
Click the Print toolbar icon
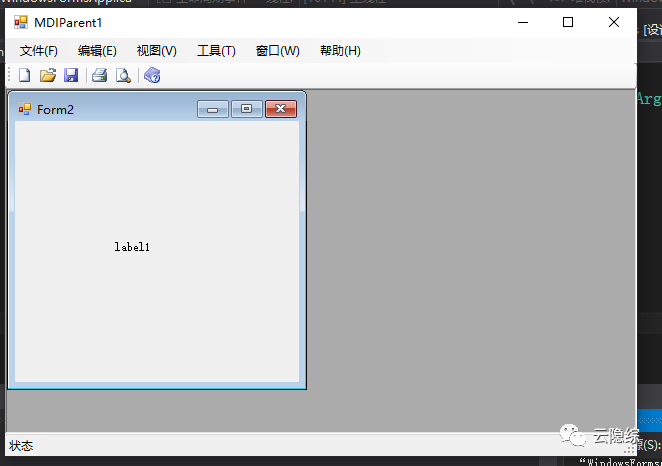[100, 76]
